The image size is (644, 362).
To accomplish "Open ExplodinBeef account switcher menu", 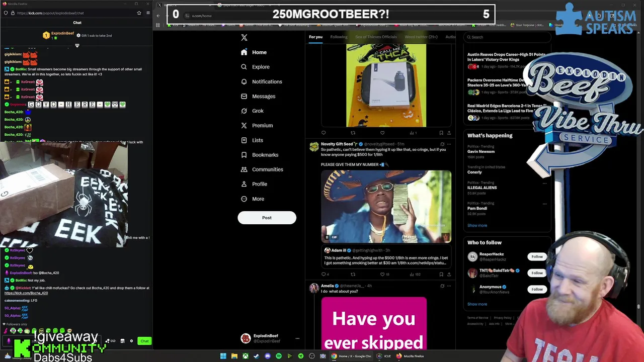I will coord(271,338).
